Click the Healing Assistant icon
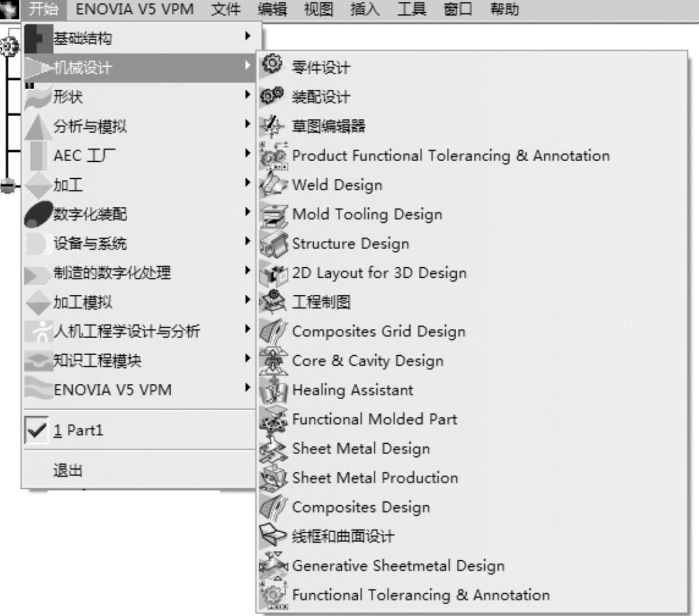The height and width of the screenshot is (616, 699). 273,390
